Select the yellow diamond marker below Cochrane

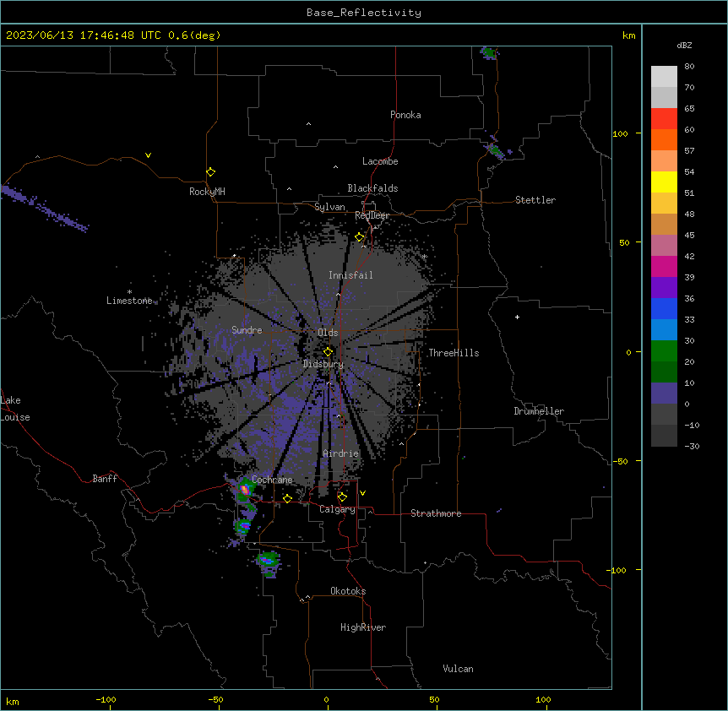(x=287, y=498)
